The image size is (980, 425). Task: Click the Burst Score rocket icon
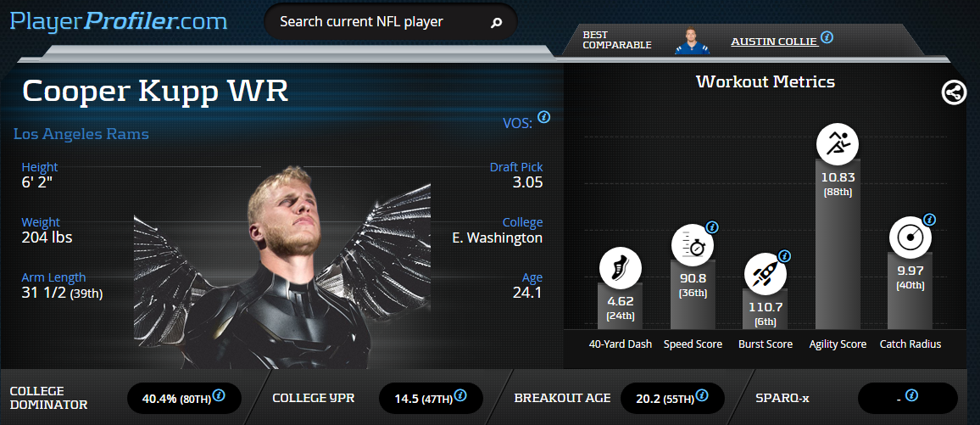click(x=765, y=275)
